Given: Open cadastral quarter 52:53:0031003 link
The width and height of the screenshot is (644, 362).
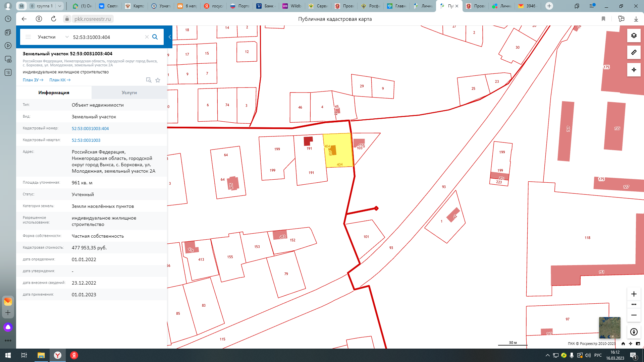Looking at the screenshot, I should point(86,140).
